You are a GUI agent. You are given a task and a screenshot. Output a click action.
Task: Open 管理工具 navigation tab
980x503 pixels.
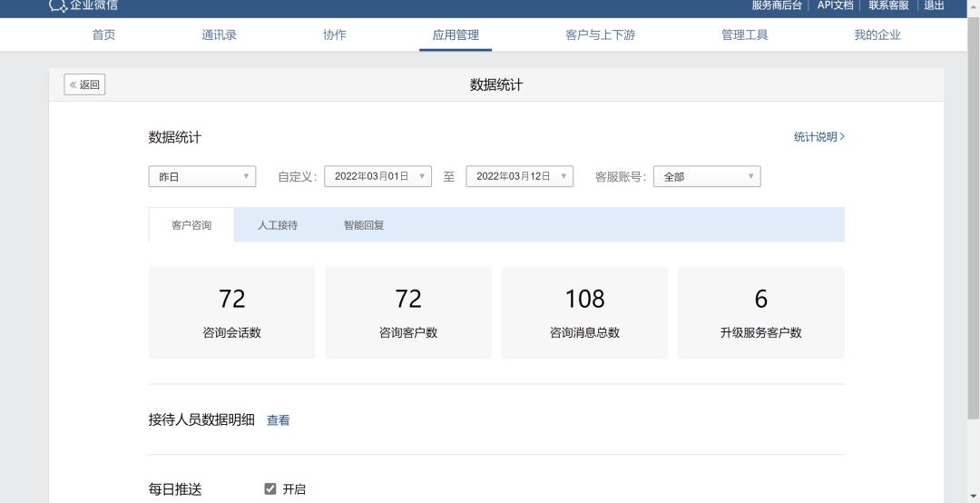744,35
